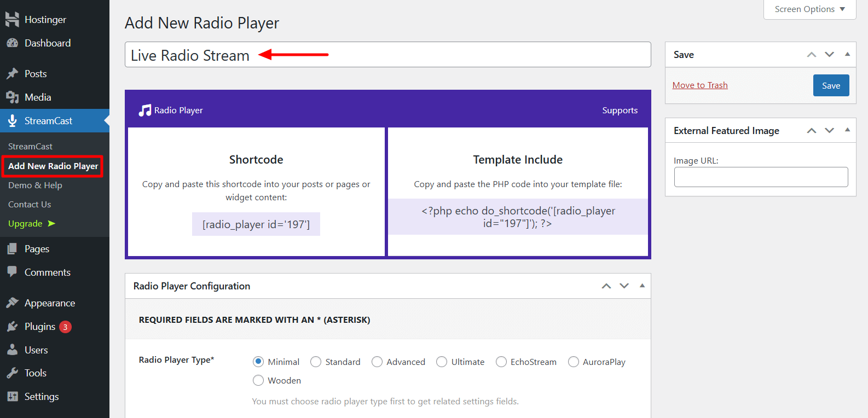
Task: Click the Upgrade link
Action: point(25,223)
